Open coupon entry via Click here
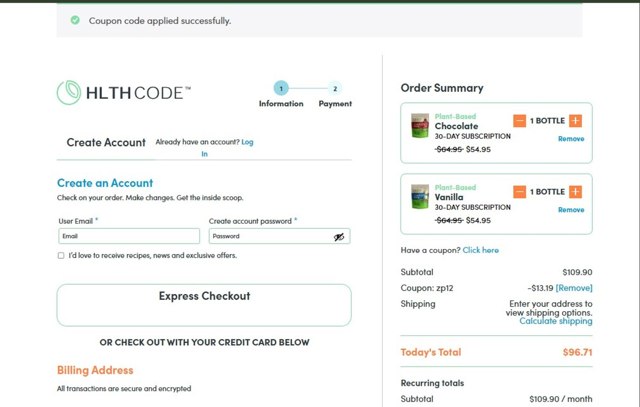 (x=480, y=250)
